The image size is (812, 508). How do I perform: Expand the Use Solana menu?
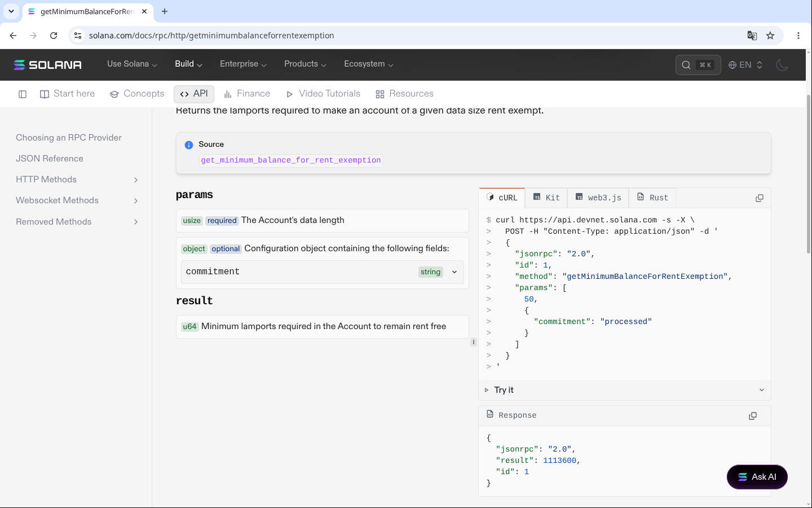[133, 64]
